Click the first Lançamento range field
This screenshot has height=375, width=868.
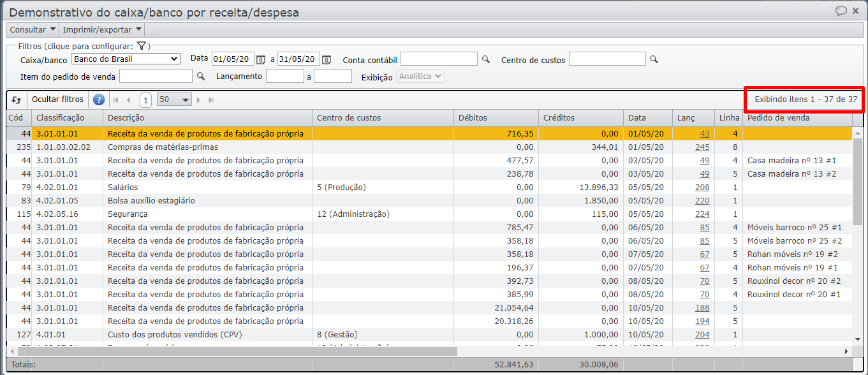pyautogui.click(x=285, y=76)
